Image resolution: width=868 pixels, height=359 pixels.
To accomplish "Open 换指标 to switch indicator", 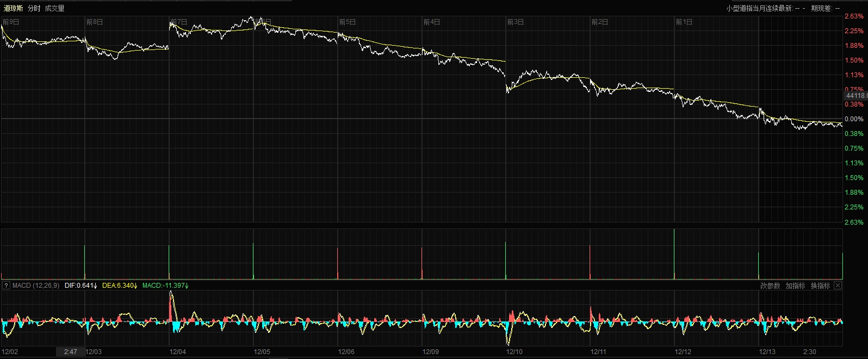I will point(820,286).
